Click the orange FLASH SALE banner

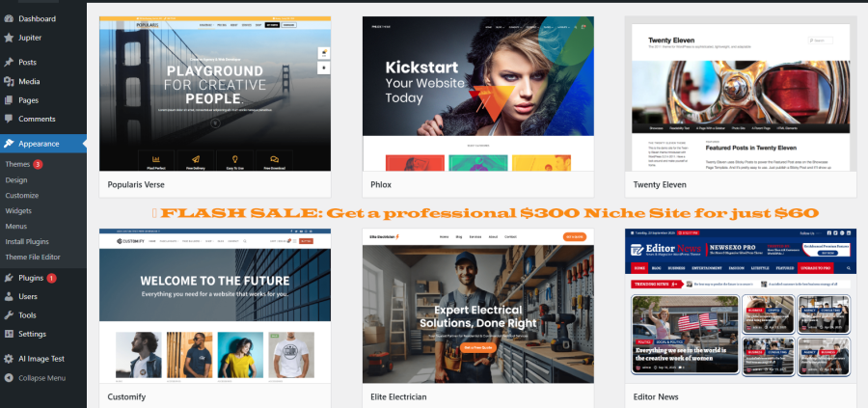point(485,213)
